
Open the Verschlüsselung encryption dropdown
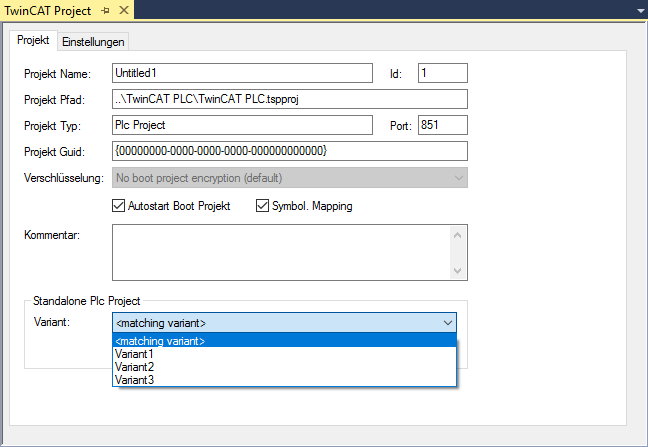[290, 178]
